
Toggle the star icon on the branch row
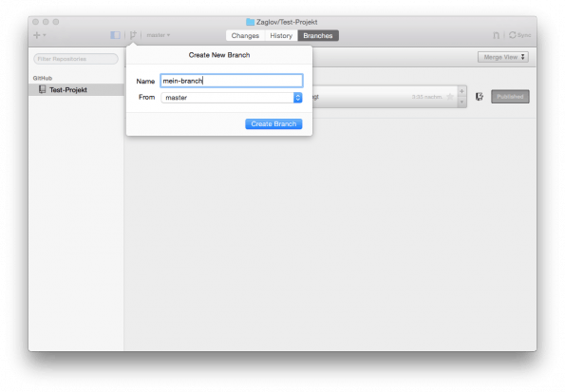click(x=450, y=97)
